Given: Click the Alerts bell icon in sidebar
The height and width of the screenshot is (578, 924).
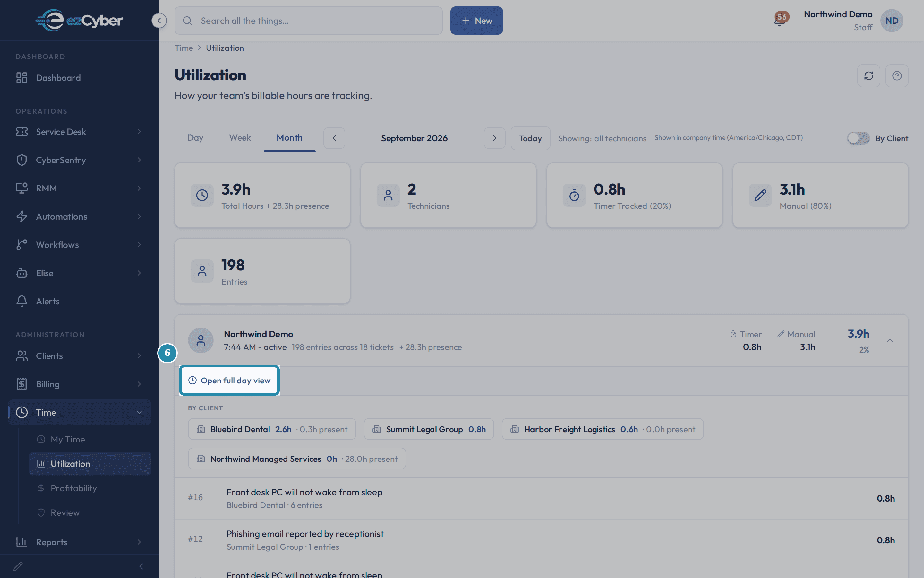Looking at the screenshot, I should [x=22, y=301].
